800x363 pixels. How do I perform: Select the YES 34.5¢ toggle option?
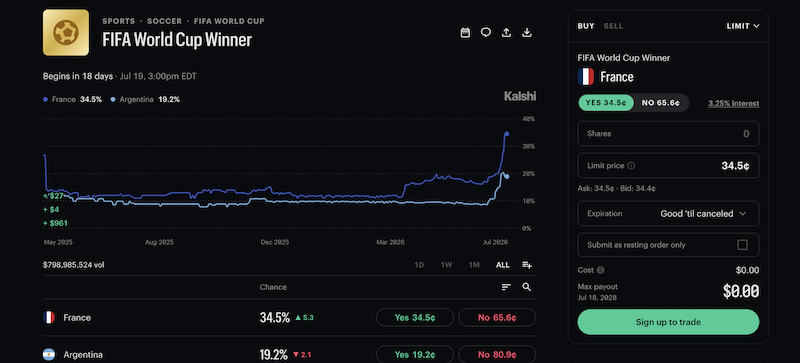(606, 103)
